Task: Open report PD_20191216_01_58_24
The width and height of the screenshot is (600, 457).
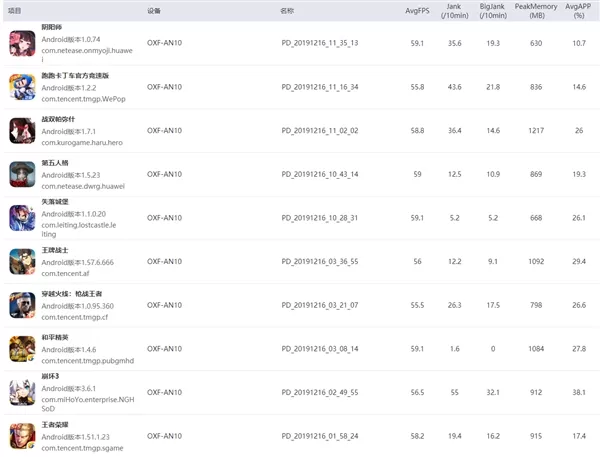Action: [x=320, y=436]
